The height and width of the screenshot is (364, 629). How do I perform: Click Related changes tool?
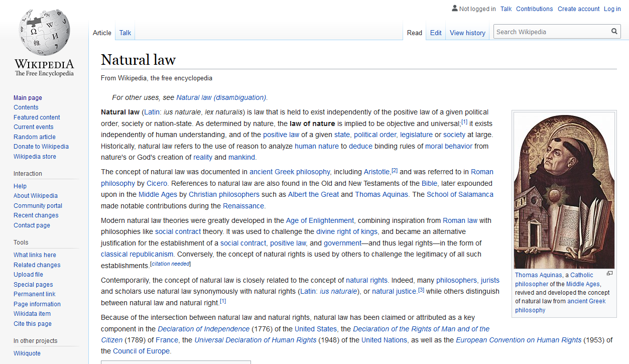pos(37,265)
